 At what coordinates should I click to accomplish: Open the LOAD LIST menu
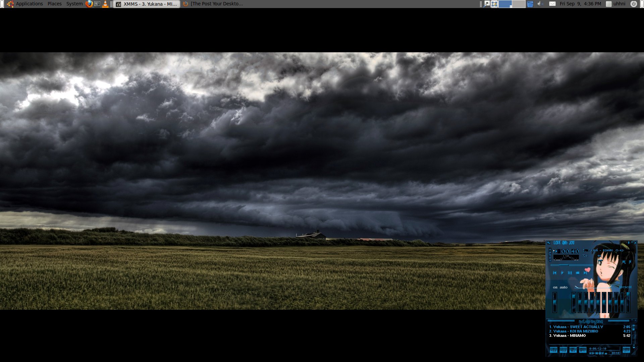pos(626,350)
